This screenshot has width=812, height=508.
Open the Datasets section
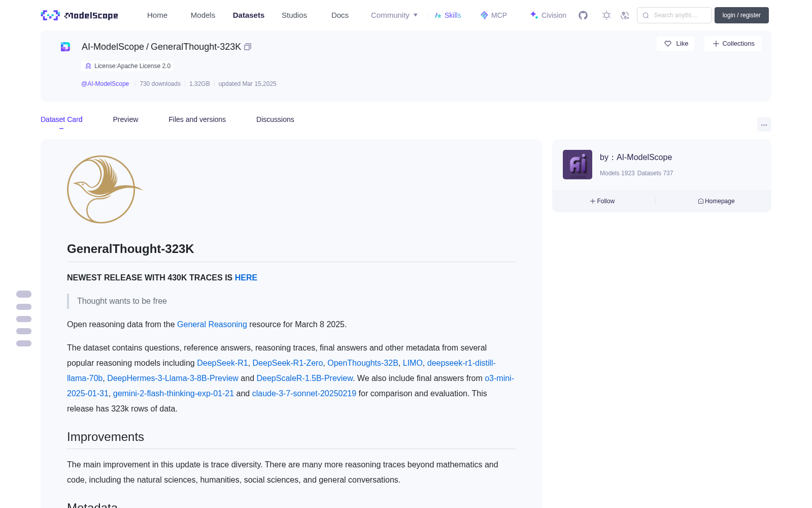(249, 15)
